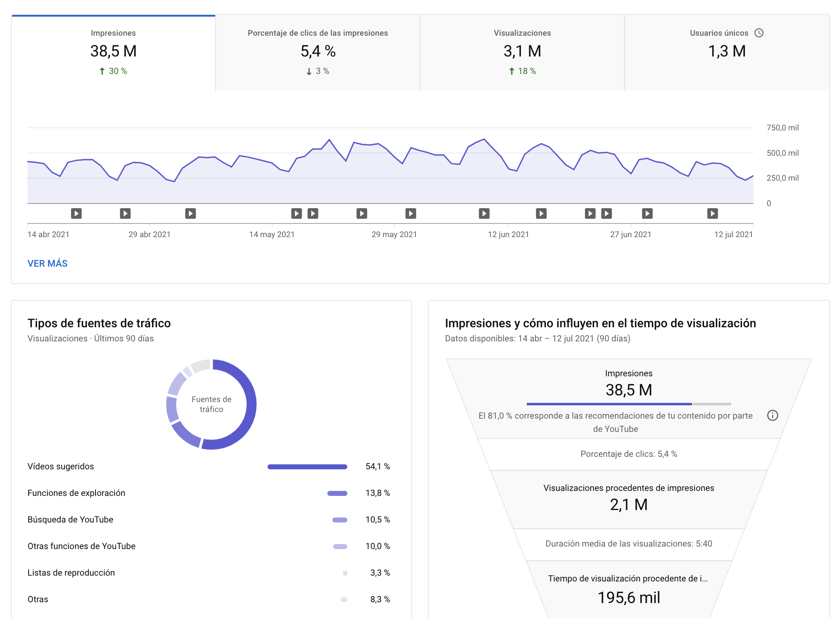Image resolution: width=840 pixels, height=618 pixels.
Task: Open the tenth video marker on the timeline
Action: [x=590, y=213]
